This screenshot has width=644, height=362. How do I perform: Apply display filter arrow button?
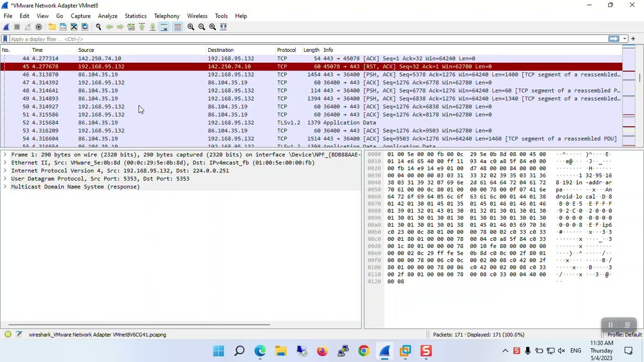613,39
